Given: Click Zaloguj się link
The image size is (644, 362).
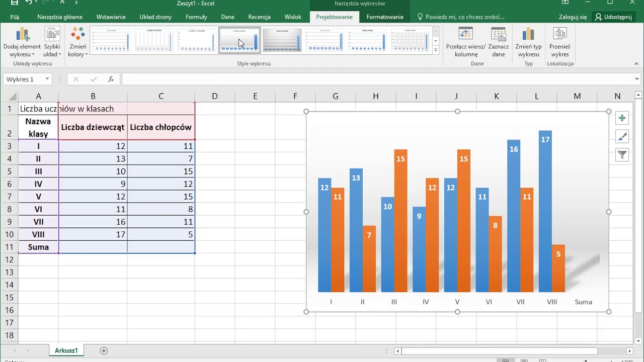Looking at the screenshot, I should point(573,17).
